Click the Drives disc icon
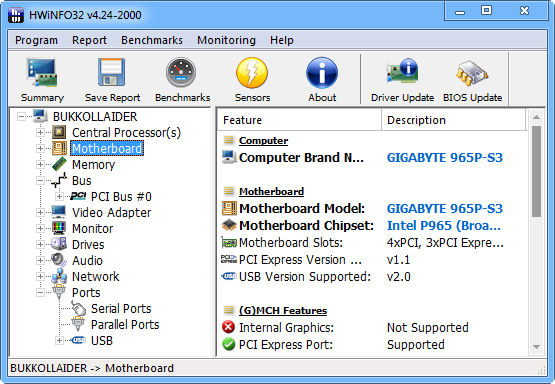555x384 pixels. coord(59,244)
